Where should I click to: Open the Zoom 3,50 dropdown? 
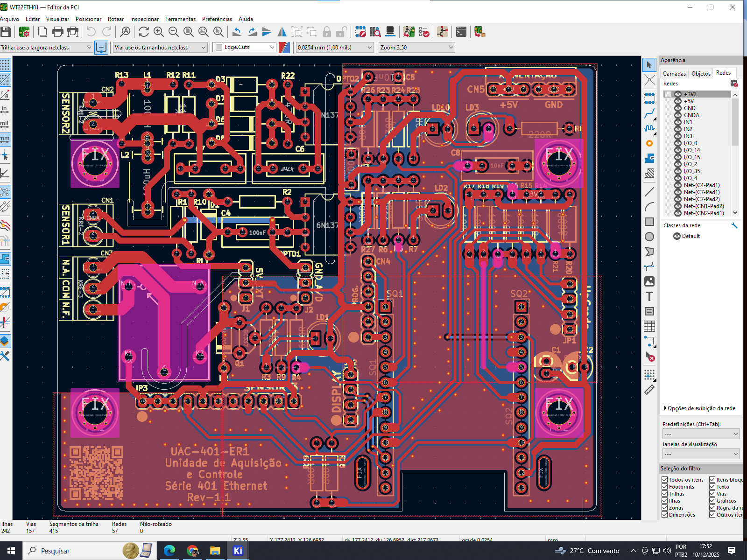point(416,47)
